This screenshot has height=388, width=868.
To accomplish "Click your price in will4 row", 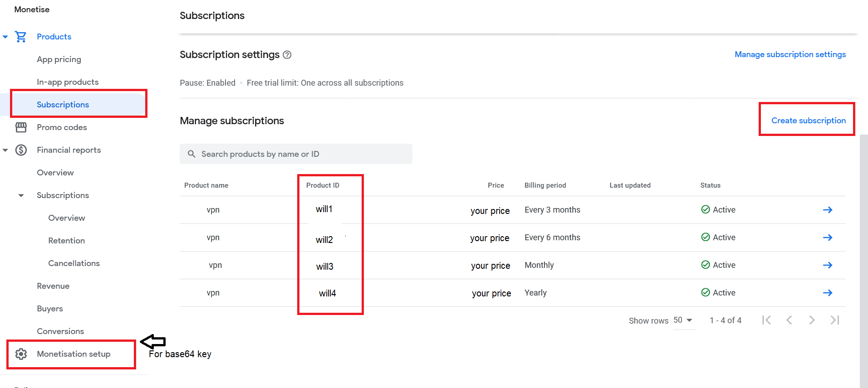I will pos(491,294).
